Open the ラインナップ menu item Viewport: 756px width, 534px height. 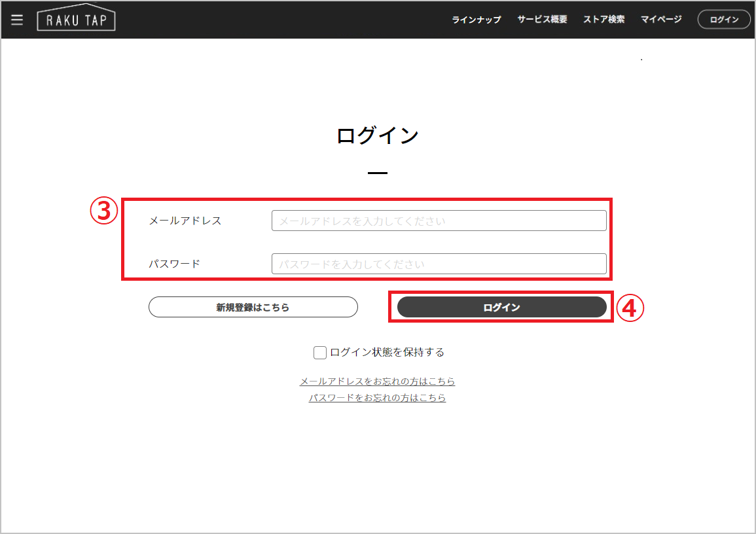[476, 20]
